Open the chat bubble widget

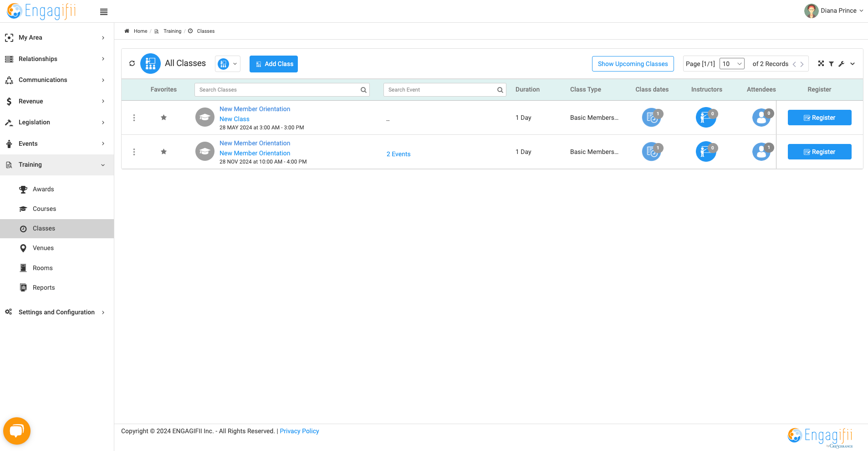pyautogui.click(x=17, y=431)
